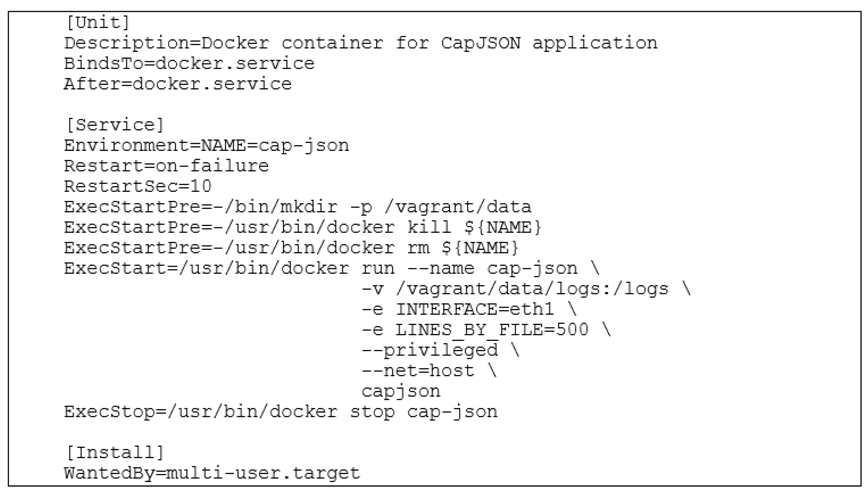This screenshot has height=500, width=868.
Task: Click the Description line for CapJSON application
Action: (x=361, y=44)
